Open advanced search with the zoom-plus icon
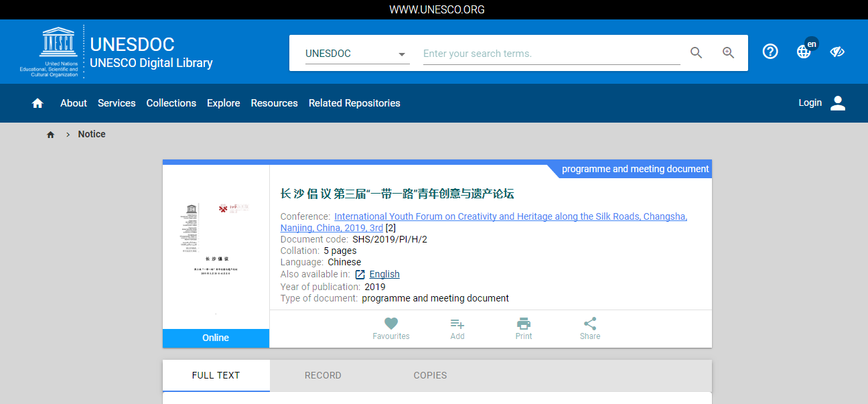 (729, 53)
